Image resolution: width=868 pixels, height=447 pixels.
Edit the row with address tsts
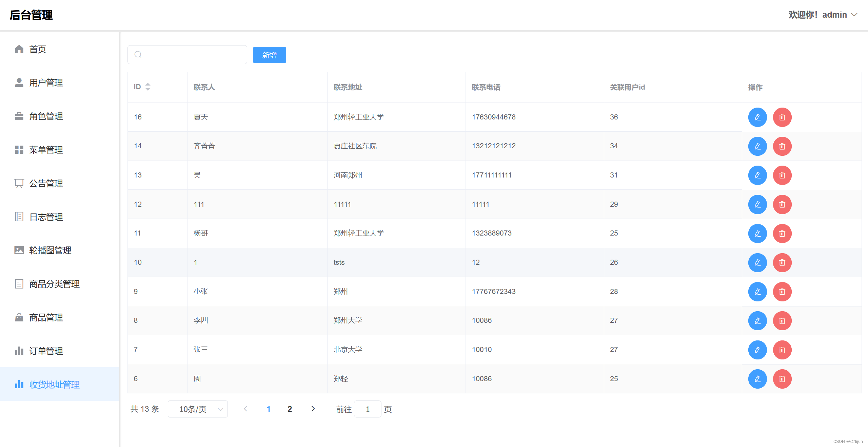coord(757,262)
